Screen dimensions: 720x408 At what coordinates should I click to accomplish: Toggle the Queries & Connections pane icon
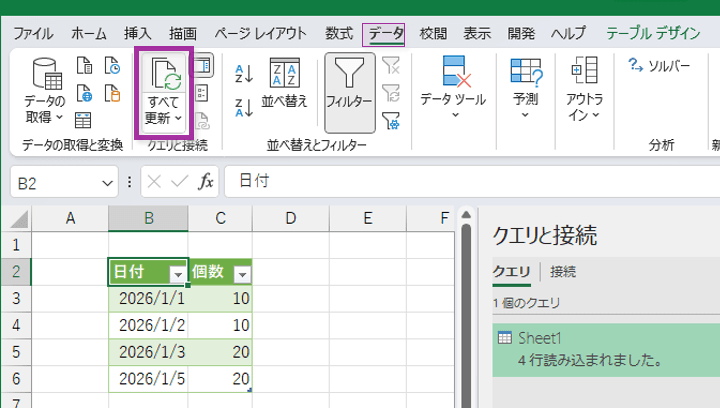pos(202,66)
